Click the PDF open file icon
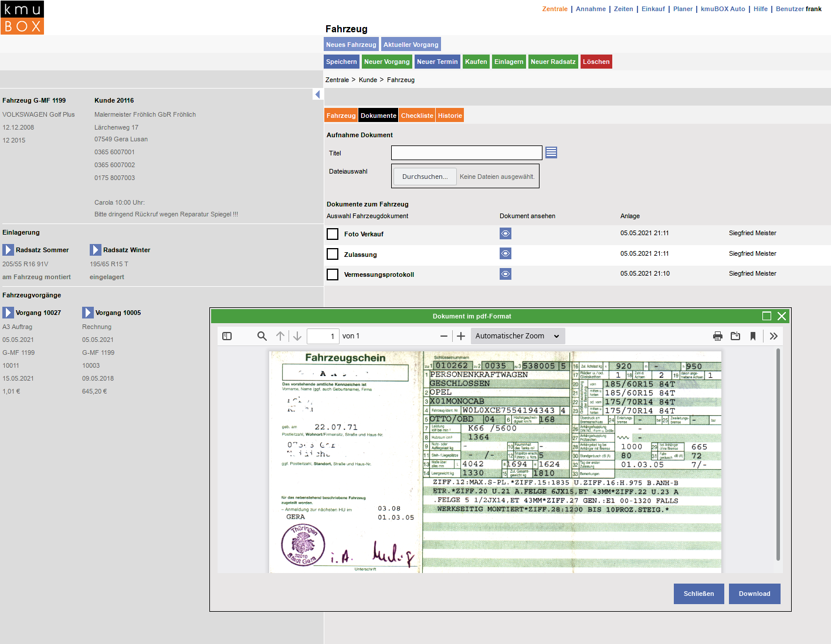The height and width of the screenshot is (644, 831). point(735,336)
